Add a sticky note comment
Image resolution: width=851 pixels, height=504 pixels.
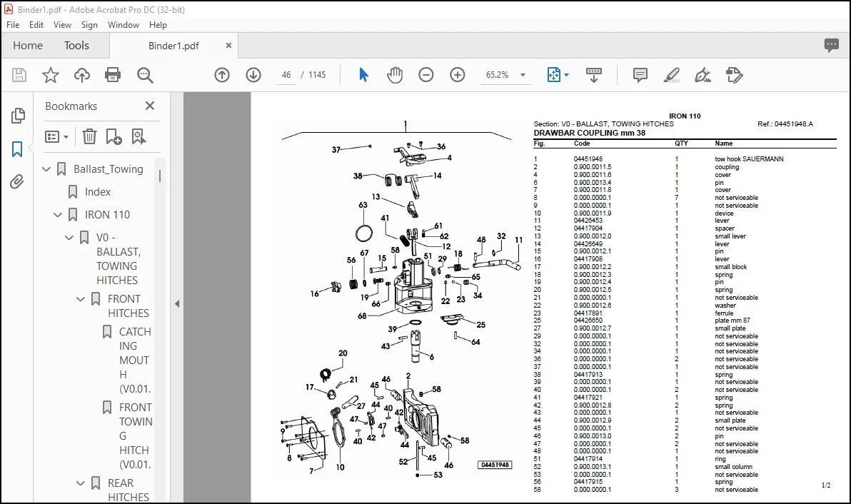[640, 75]
